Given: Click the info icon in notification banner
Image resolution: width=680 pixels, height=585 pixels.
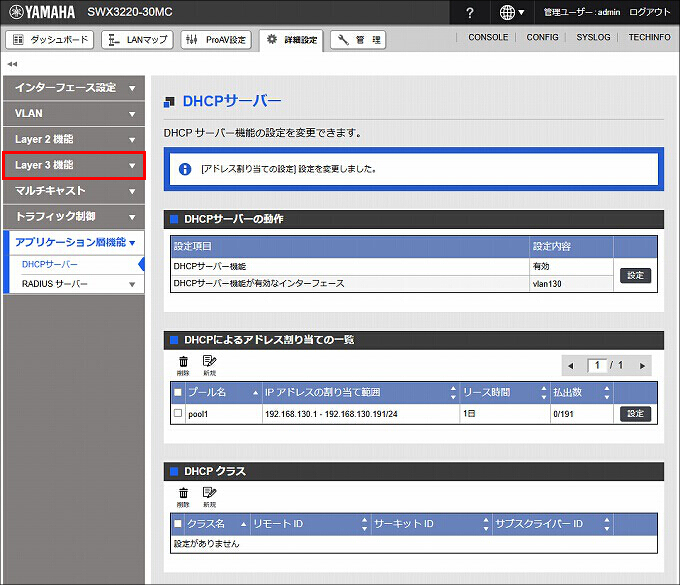Looking at the screenshot, I should coord(185,169).
